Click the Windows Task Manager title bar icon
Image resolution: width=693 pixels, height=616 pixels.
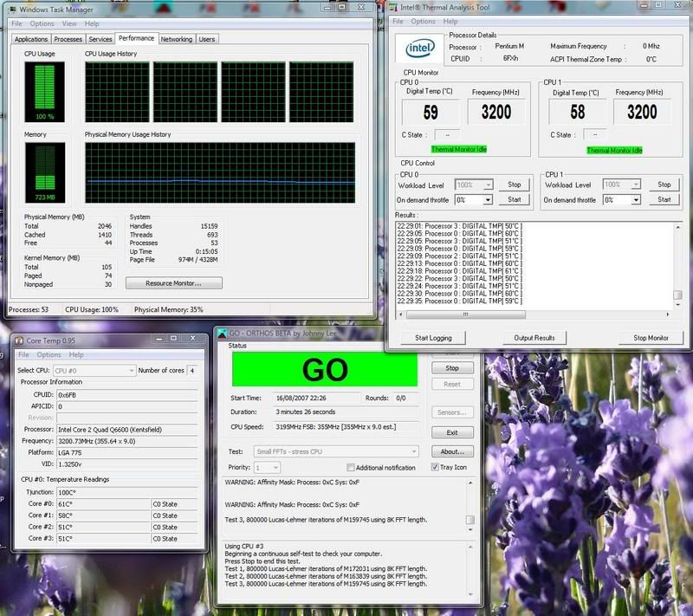coord(13,9)
